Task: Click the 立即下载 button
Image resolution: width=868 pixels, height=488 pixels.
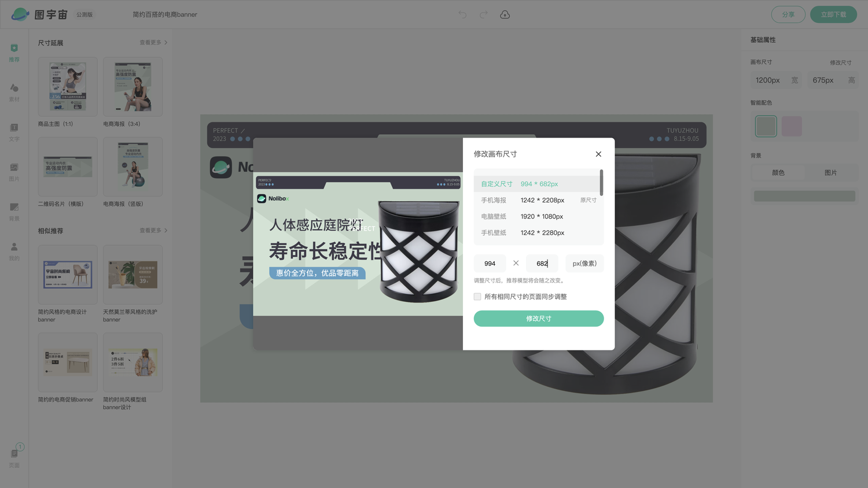Action: tap(833, 14)
